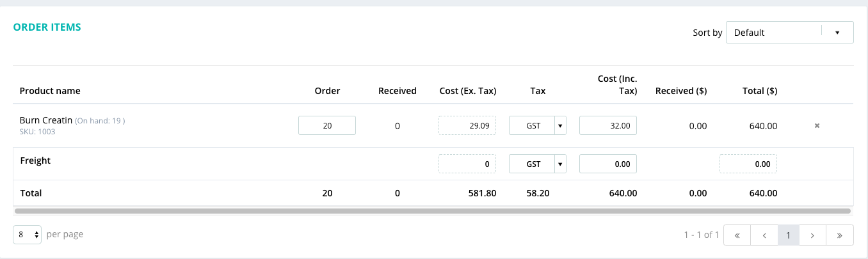Click the horizontal scrollbar under the table
Screen dimensions: 868x259
(432, 210)
